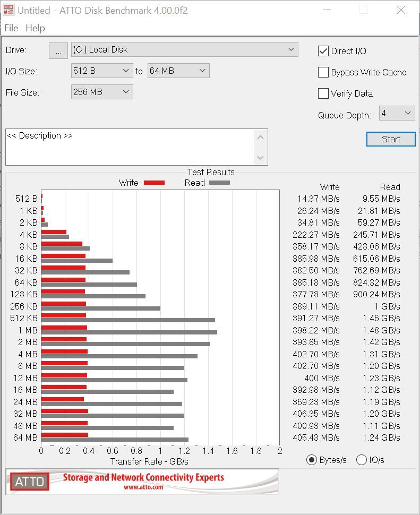Screen dimensions: 420x515
Task: Open the Queue Depth dropdown
Action: [x=397, y=113]
